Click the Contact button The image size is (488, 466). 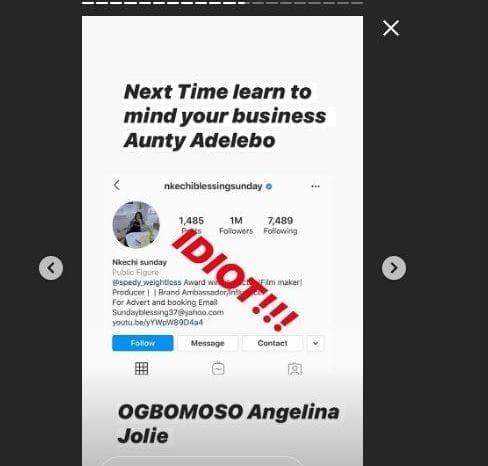click(272, 343)
